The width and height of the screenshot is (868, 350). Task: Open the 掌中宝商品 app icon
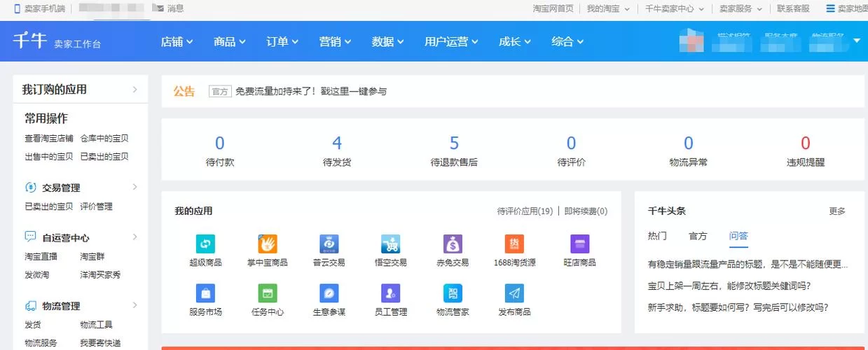point(268,244)
